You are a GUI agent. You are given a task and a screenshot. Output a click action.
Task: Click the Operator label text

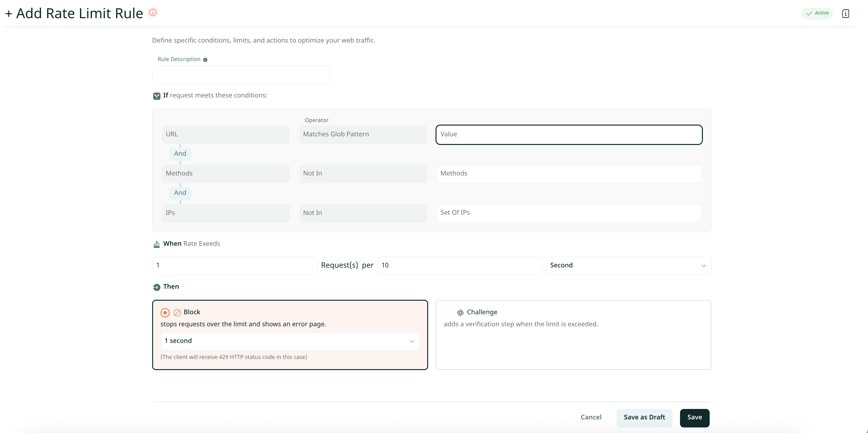tap(316, 120)
